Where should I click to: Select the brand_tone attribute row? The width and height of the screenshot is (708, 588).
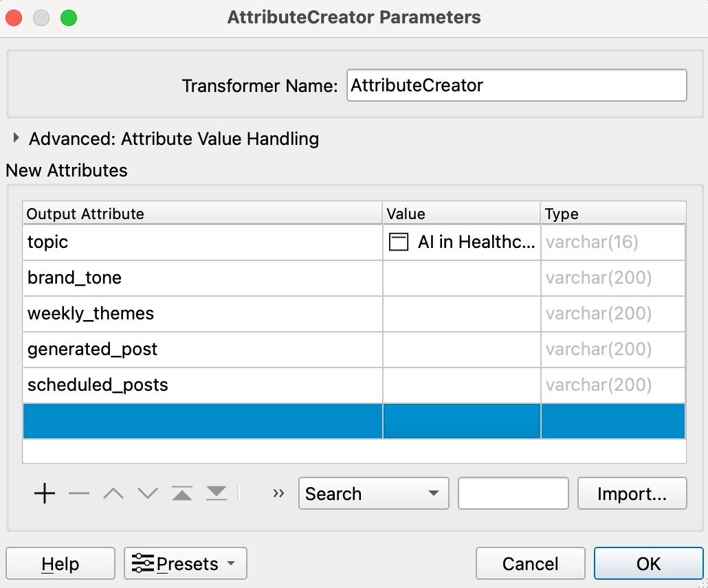(202, 278)
